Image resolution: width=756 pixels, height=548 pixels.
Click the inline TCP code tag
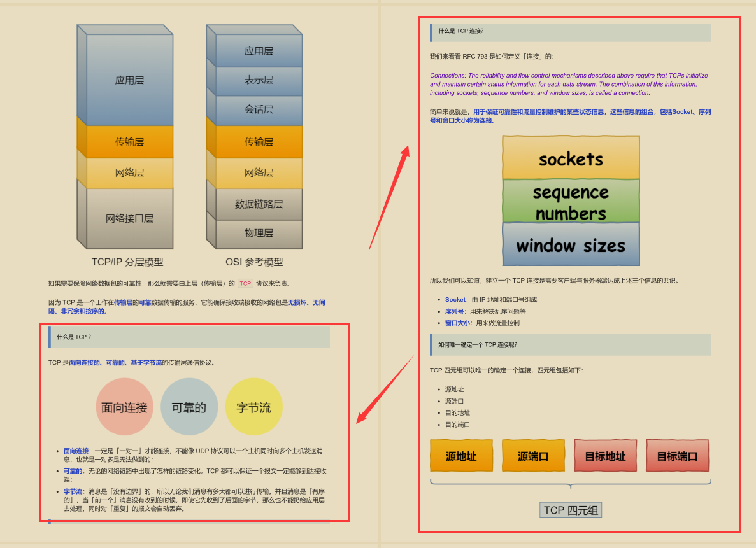coord(245,283)
